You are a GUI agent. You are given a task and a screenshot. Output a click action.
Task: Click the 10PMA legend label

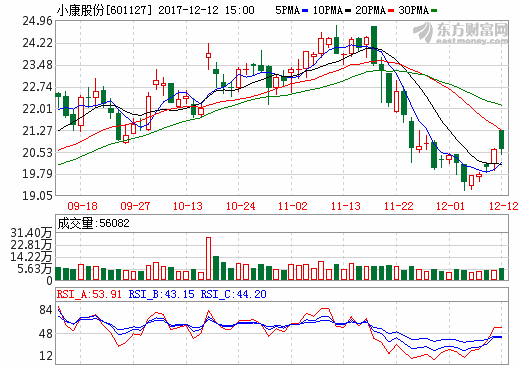(x=328, y=10)
